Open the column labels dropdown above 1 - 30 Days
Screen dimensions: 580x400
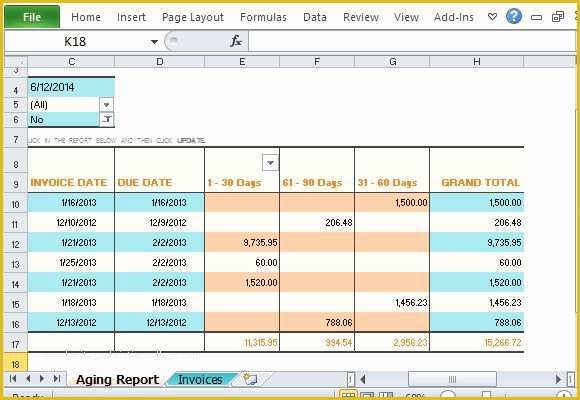(x=270, y=163)
